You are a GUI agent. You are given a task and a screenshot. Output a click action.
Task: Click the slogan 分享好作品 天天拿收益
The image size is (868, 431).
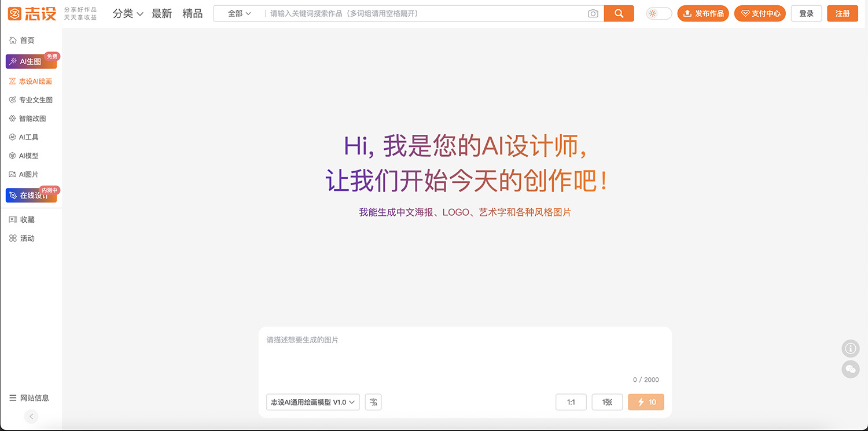[80, 13]
